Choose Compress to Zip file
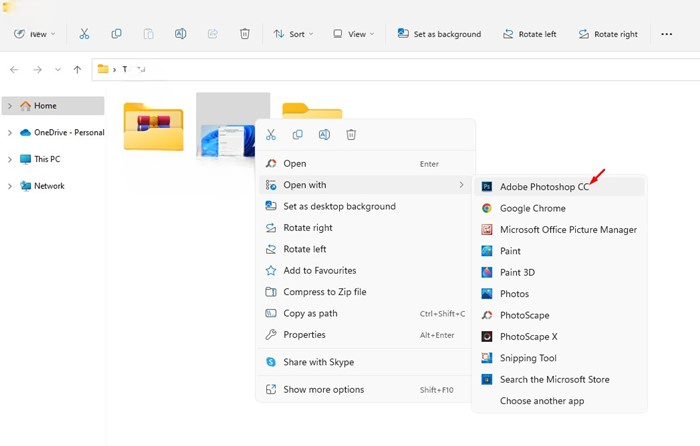 click(x=364, y=292)
